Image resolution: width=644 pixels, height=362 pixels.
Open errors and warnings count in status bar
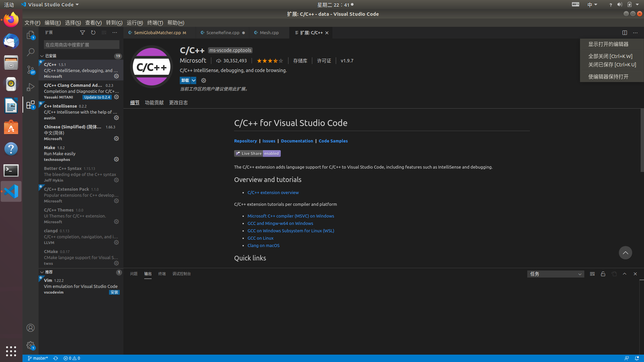coord(72,358)
